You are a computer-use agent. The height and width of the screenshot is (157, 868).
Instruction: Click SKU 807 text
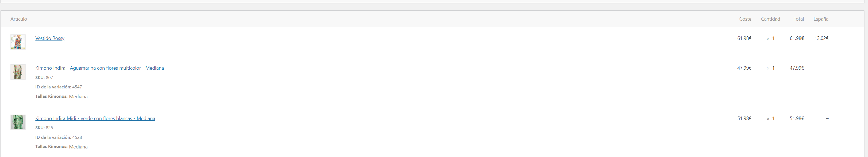(44, 77)
